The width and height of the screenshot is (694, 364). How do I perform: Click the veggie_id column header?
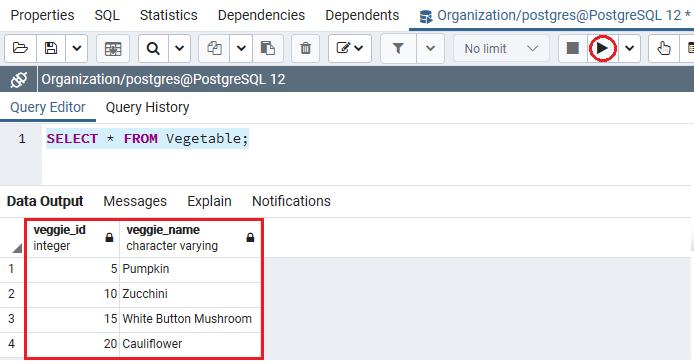73,238
